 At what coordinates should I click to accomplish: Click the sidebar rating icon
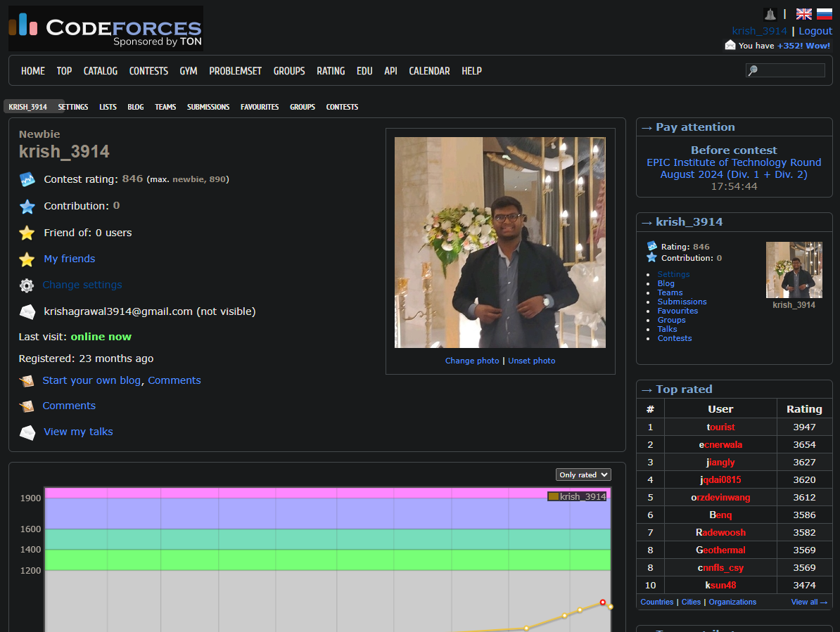pyautogui.click(x=652, y=246)
